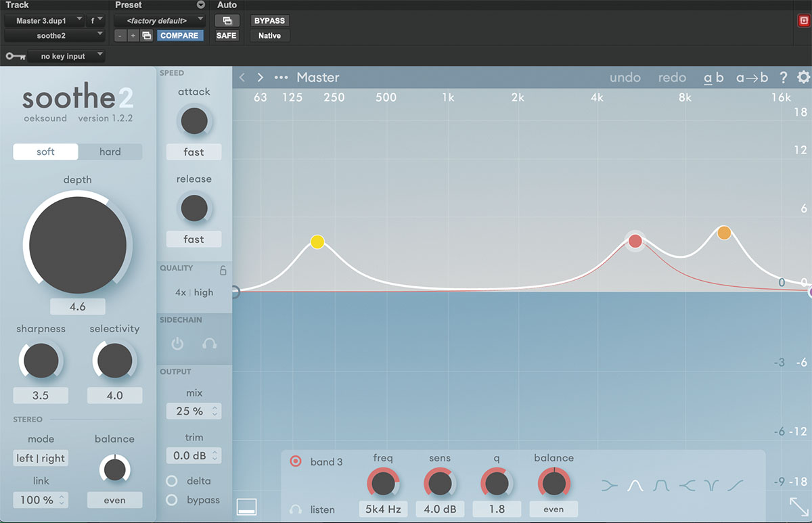Screen dimensions: 812x523
Task: Open the three-dot preset menu
Action: pyautogui.click(x=281, y=78)
